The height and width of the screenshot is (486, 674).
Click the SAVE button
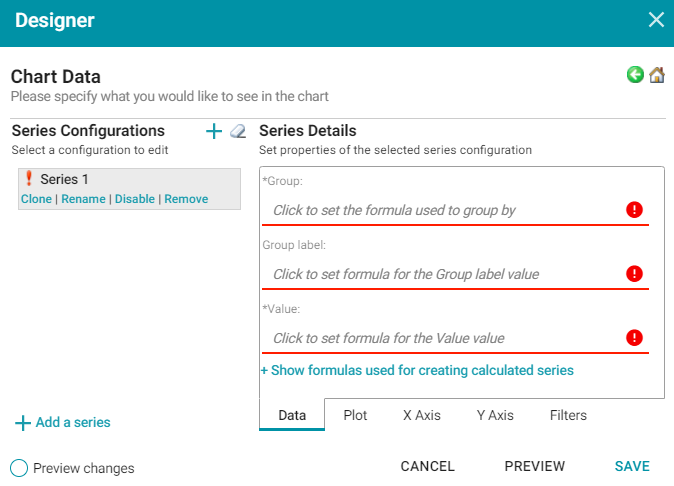(x=632, y=466)
